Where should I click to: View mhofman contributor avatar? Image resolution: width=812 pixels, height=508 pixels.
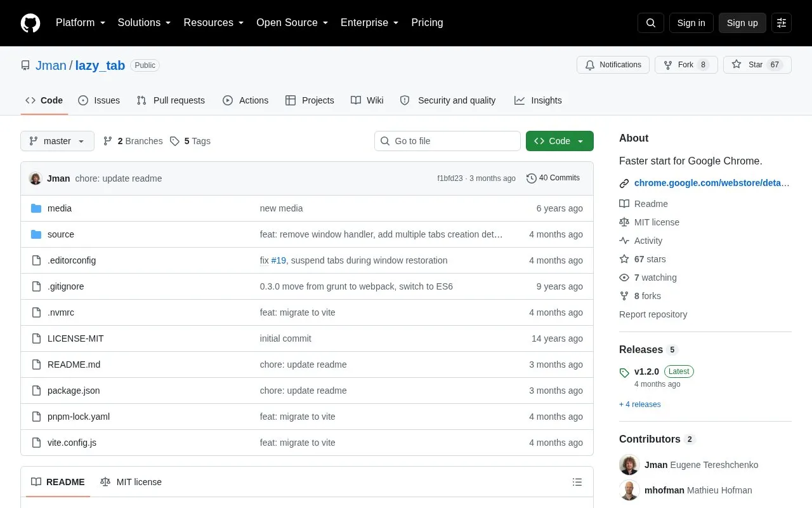[x=629, y=490]
